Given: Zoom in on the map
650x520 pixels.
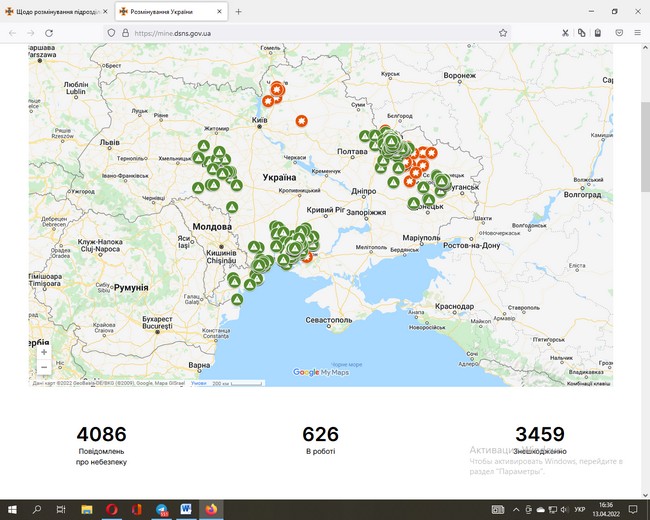Looking at the screenshot, I should [x=43, y=352].
